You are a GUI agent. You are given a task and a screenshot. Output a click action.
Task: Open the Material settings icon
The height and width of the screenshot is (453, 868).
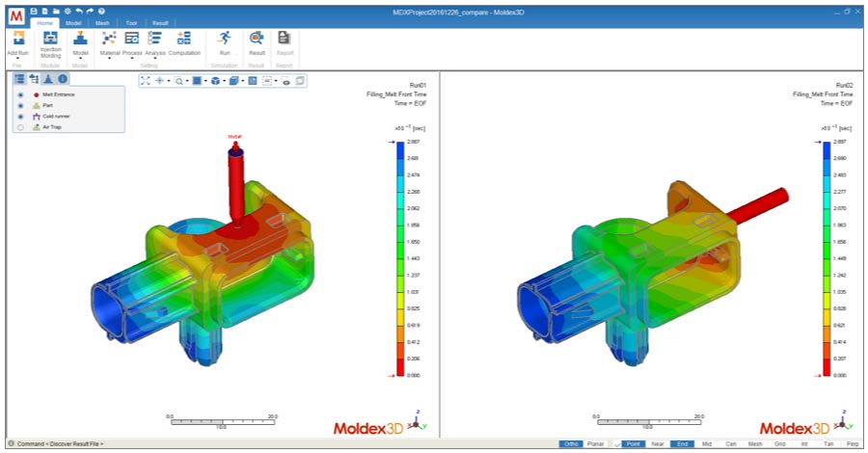(109, 38)
